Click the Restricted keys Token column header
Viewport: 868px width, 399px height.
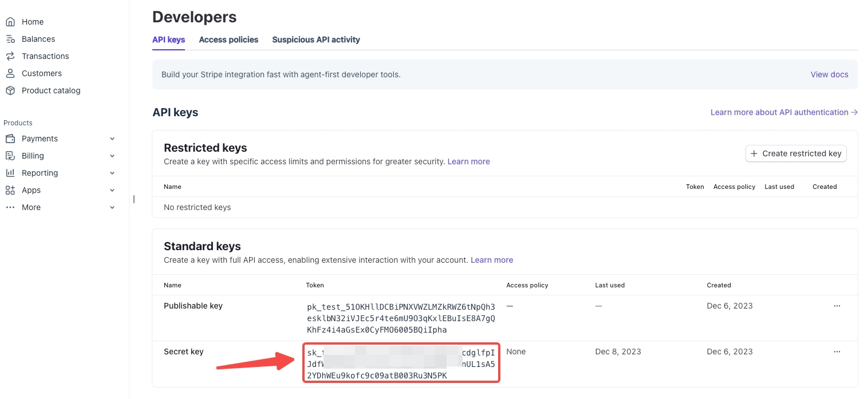[x=695, y=187]
